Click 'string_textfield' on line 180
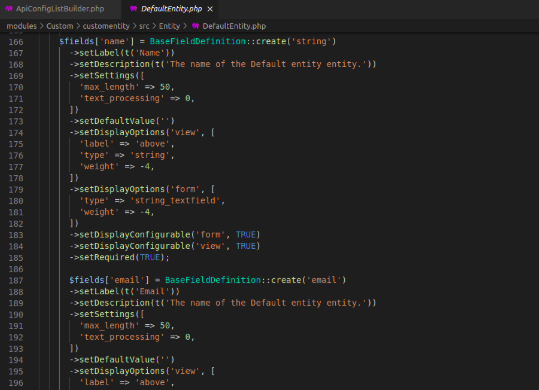The height and width of the screenshot is (390, 539). [175, 200]
